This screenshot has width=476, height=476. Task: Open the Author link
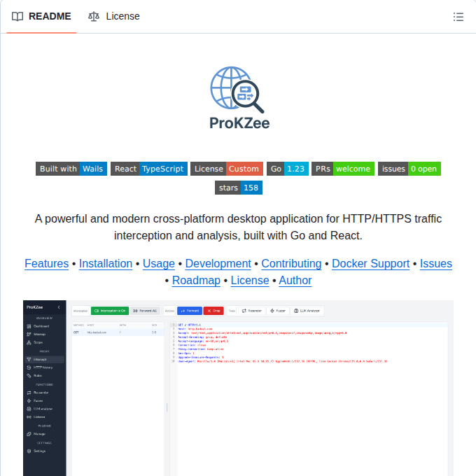click(295, 281)
